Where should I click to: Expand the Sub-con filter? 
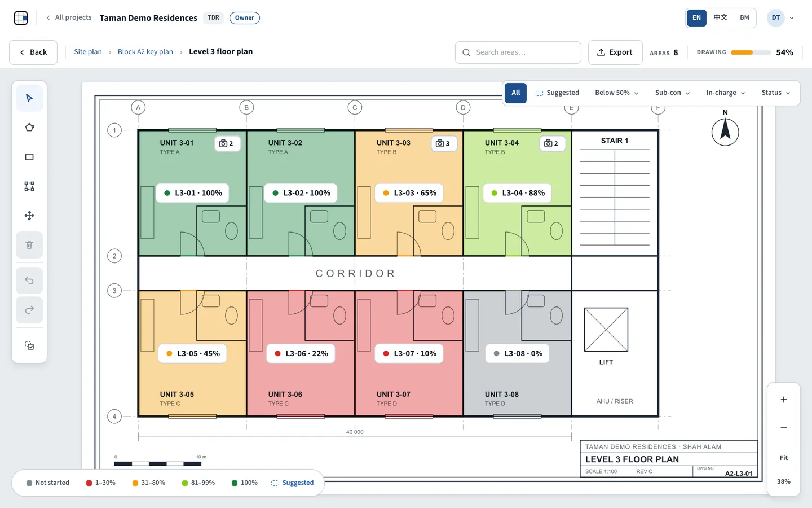673,93
